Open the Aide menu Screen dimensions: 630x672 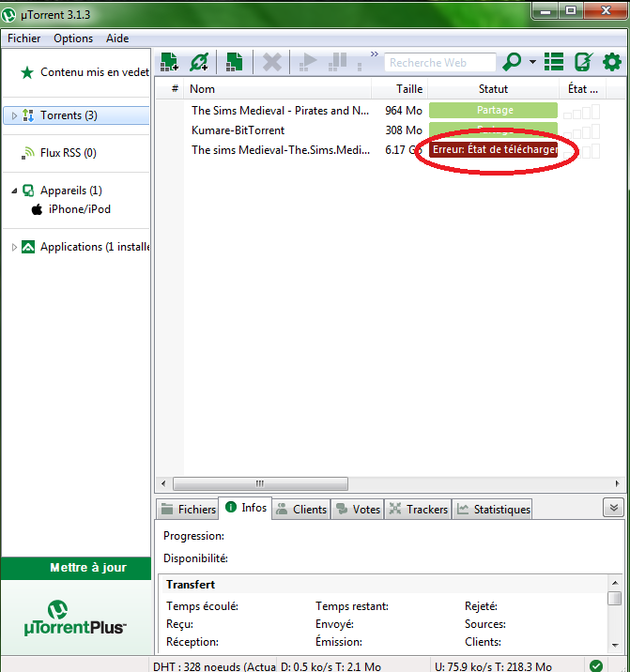click(117, 38)
